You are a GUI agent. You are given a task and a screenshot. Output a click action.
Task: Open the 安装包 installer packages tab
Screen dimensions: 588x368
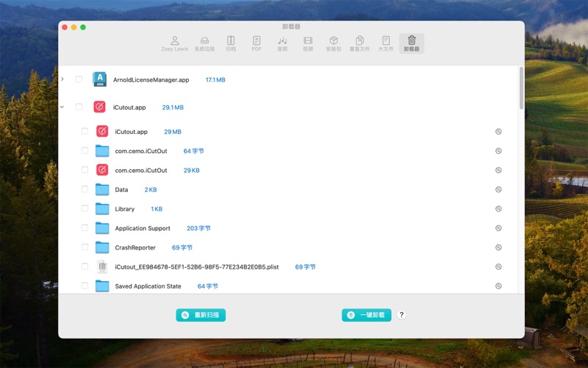click(334, 43)
